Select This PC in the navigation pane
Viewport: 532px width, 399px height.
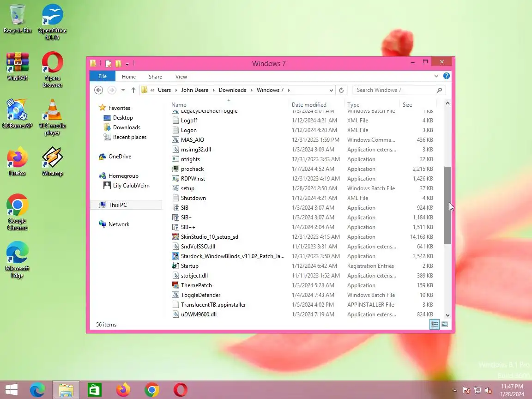(x=117, y=205)
